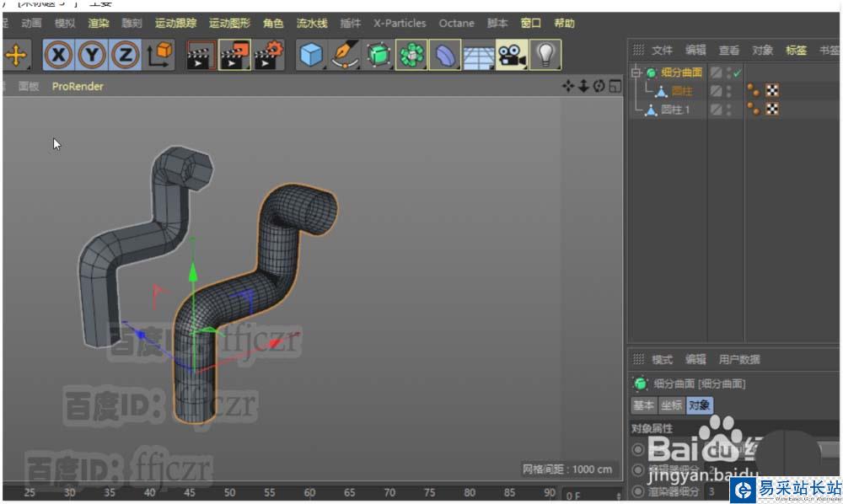Screen dimensions: 843x504
Task: Toggle the green enable check of 细分曲面
Action: pos(737,72)
